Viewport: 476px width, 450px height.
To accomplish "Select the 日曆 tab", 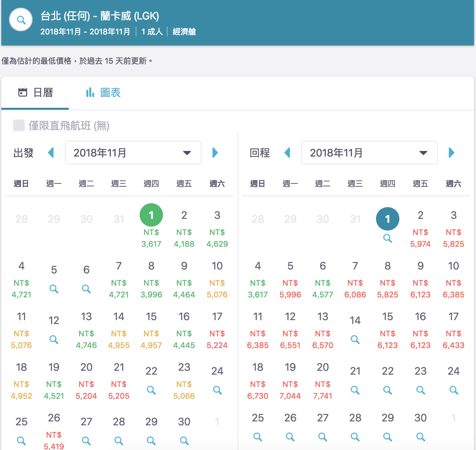I will pyautogui.click(x=35, y=93).
